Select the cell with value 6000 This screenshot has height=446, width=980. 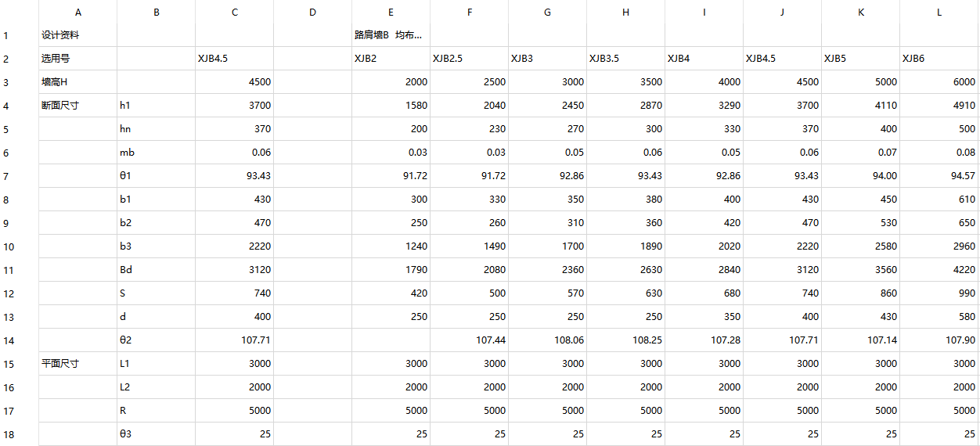coord(939,82)
